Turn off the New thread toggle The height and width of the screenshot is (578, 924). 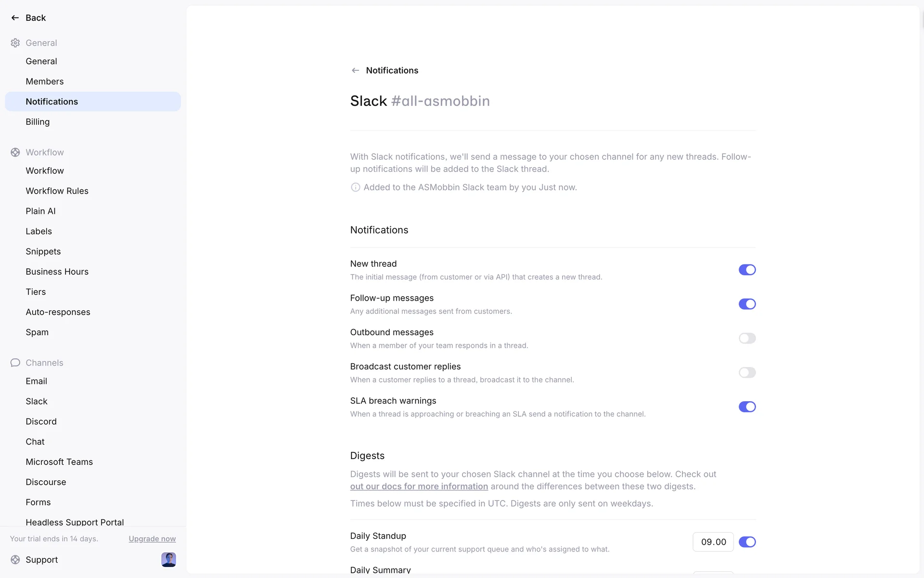[747, 270]
